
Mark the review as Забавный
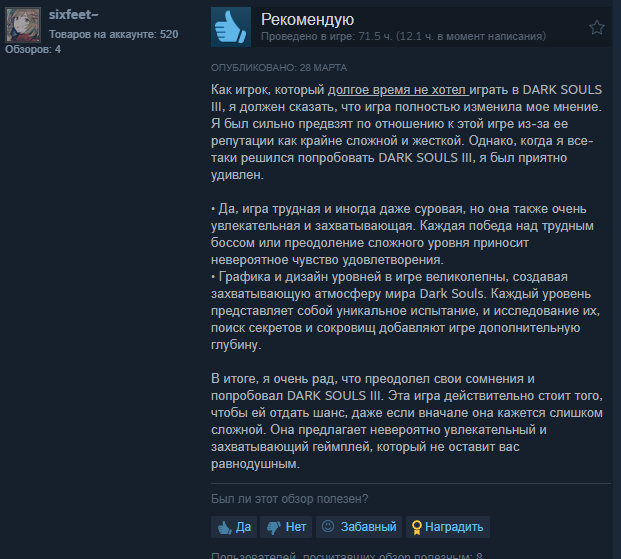(x=359, y=527)
